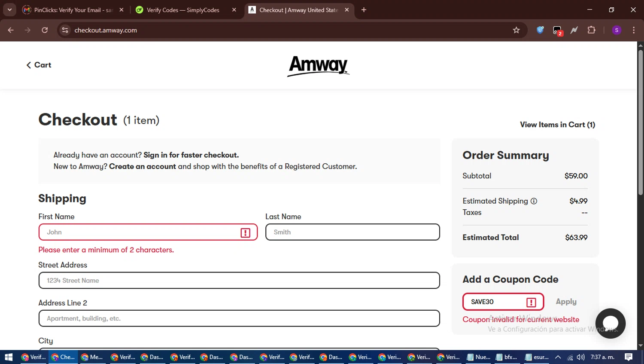The height and width of the screenshot is (364, 644).
Task: Close the Verify Codes SimplyCodes tab
Action: click(x=234, y=10)
